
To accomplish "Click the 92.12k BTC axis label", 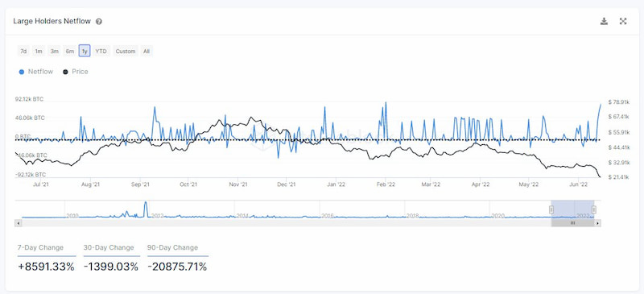I will coord(29,99).
